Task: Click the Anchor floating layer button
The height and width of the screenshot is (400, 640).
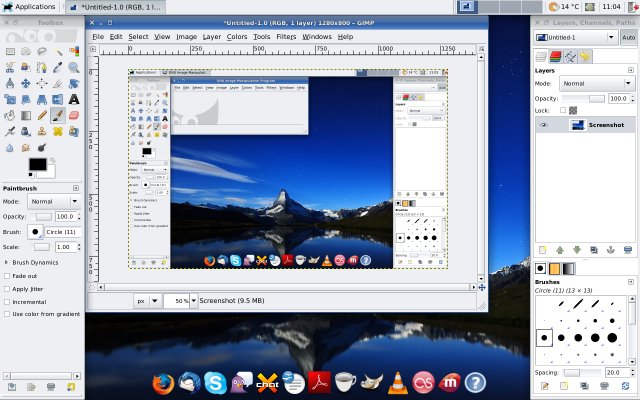Action: [x=611, y=250]
